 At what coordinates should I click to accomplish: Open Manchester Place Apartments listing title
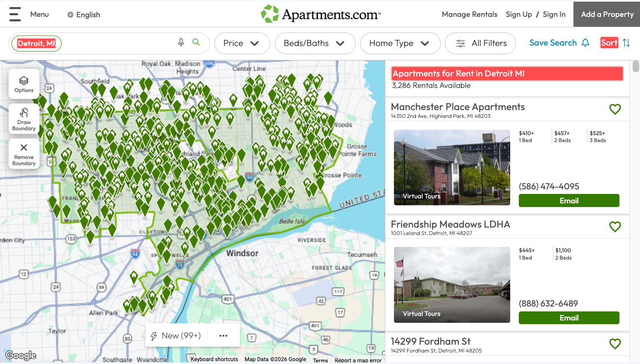click(x=458, y=107)
